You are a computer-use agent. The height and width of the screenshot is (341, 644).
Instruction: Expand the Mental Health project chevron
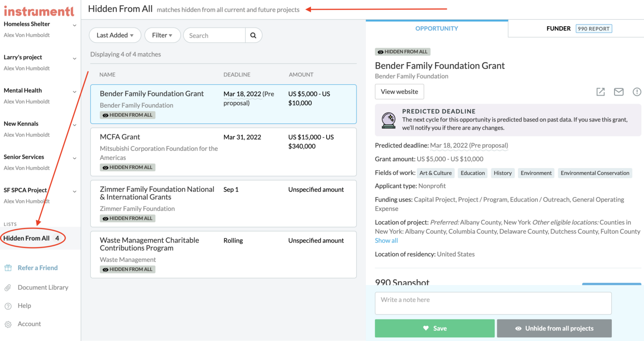tap(75, 92)
